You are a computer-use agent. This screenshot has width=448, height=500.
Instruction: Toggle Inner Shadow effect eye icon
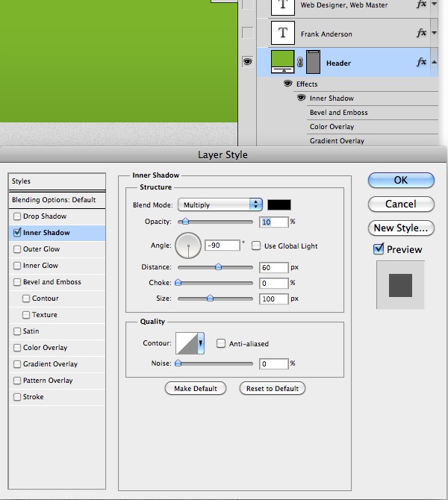301,98
